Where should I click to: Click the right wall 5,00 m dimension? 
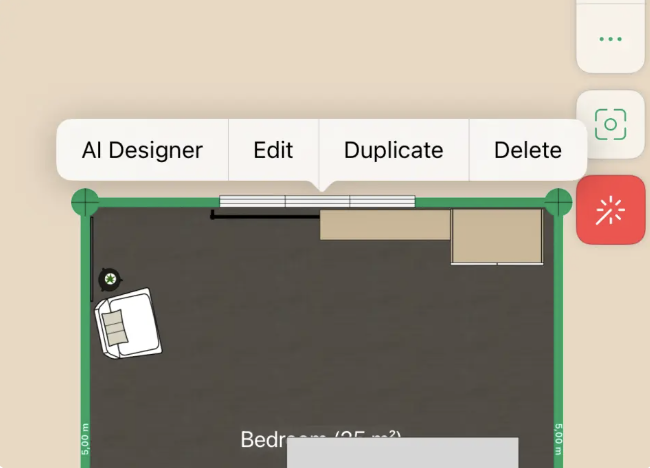[x=558, y=439]
